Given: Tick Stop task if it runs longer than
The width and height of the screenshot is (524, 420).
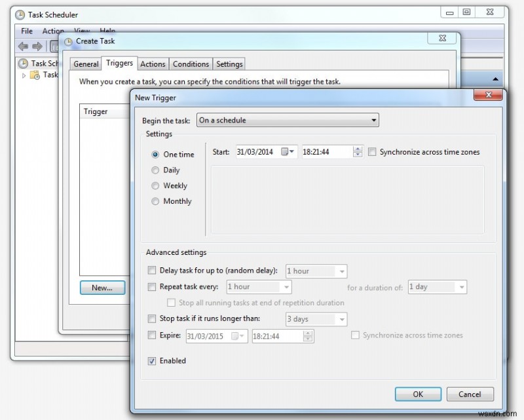Looking at the screenshot, I should pos(152,318).
